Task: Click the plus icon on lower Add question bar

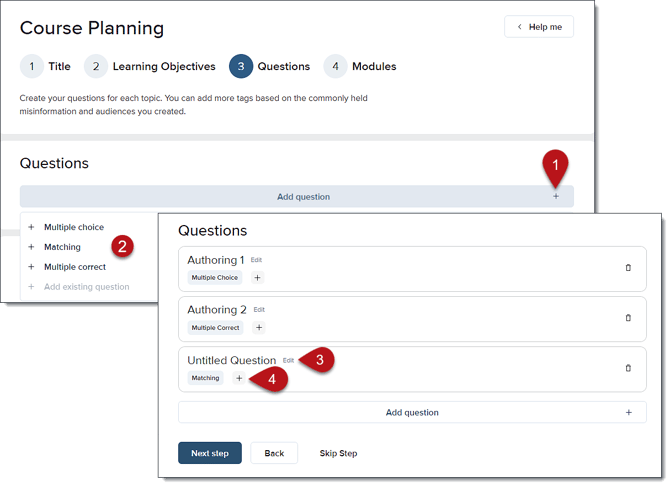Action: (628, 412)
